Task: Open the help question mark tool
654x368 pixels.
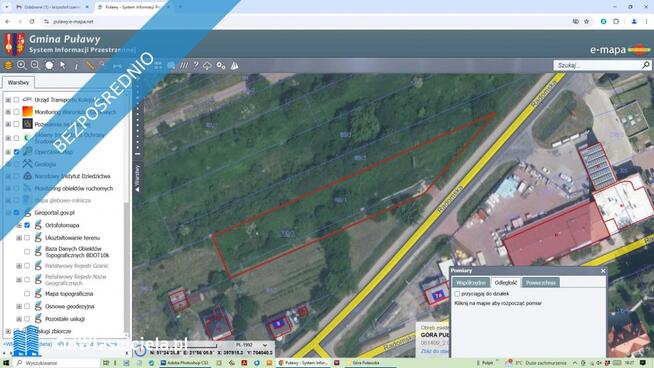Action: point(196,65)
